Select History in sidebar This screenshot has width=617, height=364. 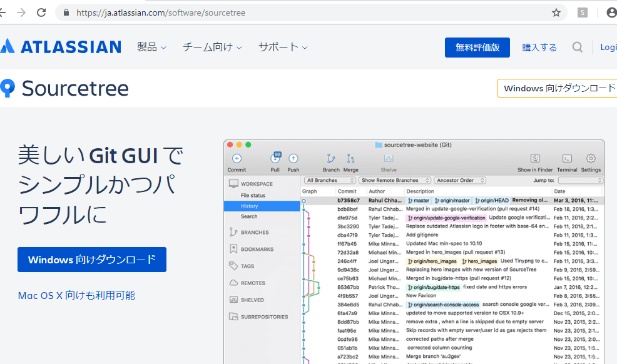[262, 206]
